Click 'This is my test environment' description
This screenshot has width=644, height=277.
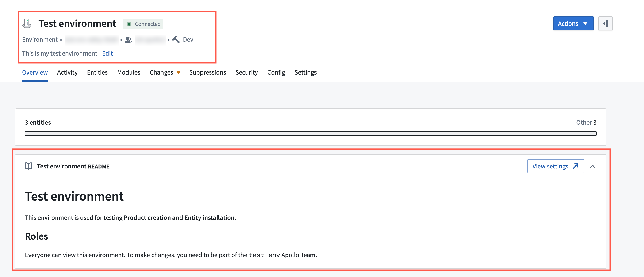click(60, 53)
